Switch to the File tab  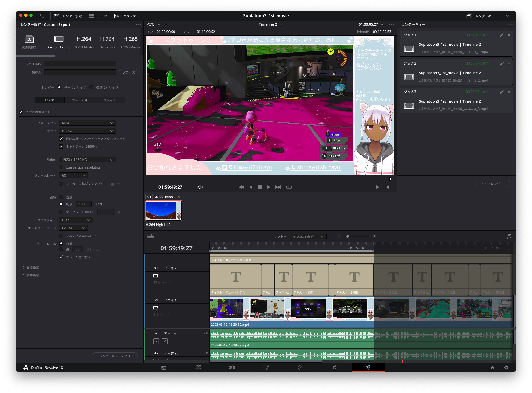point(110,100)
